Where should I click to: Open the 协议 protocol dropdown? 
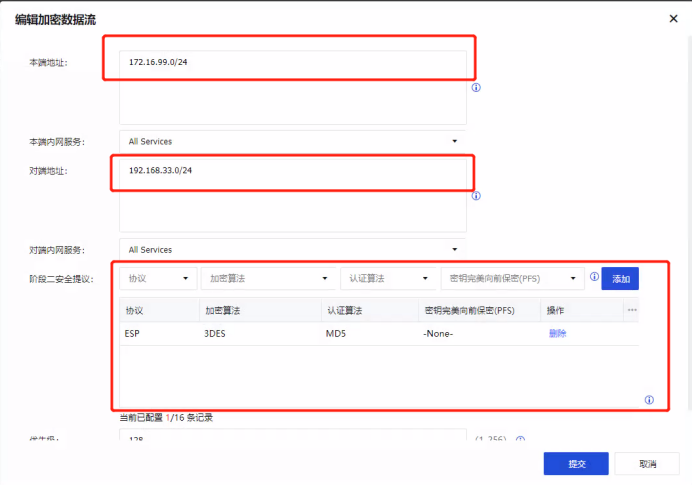pos(158,279)
